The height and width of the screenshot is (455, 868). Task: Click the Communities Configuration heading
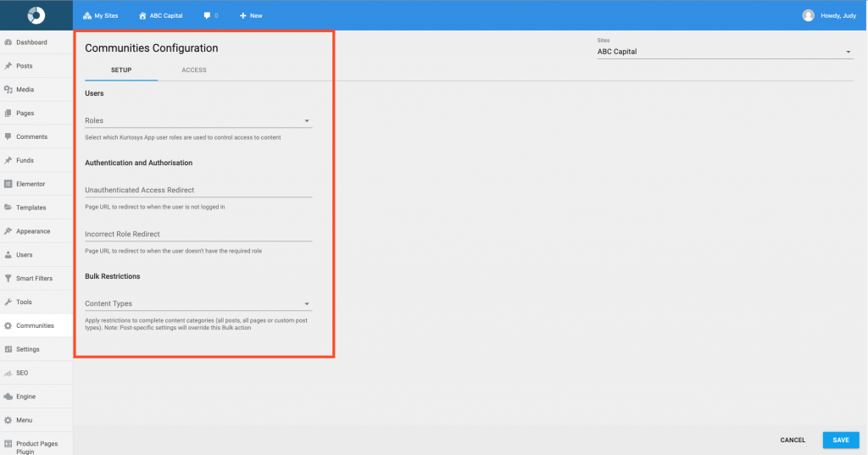coord(151,48)
